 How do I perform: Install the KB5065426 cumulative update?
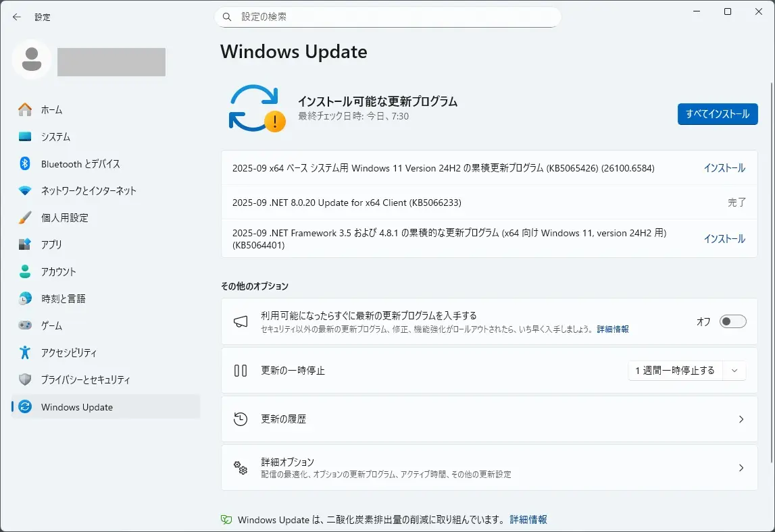[x=724, y=168]
